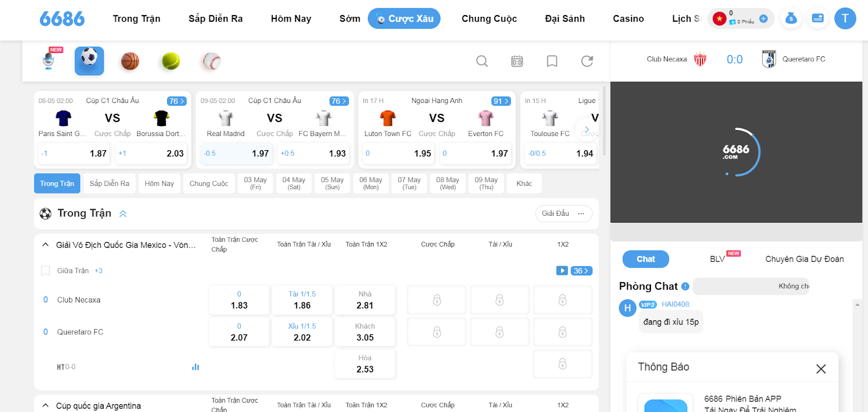Open the results scoreboard calendar icon

[x=517, y=61]
